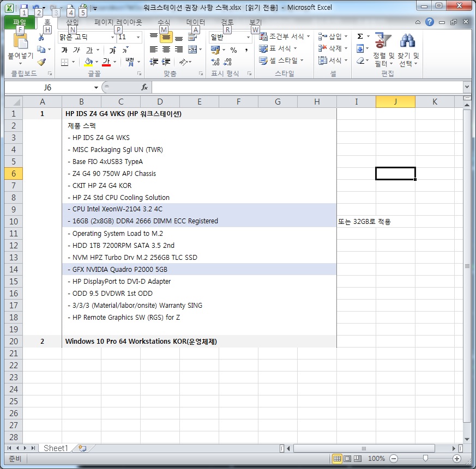The height and width of the screenshot is (469, 476).
Task: Click the Clear eraser icon
Action: coord(360,60)
